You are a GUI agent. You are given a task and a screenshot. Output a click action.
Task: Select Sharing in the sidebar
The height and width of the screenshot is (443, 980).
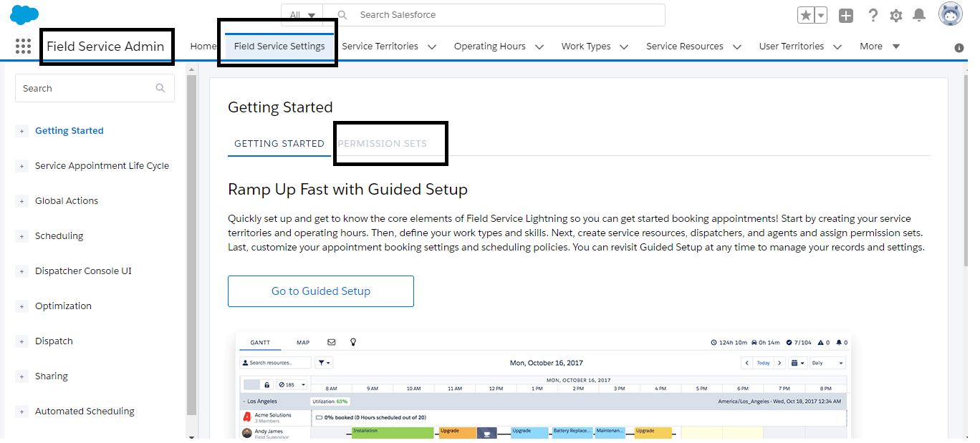(51, 376)
